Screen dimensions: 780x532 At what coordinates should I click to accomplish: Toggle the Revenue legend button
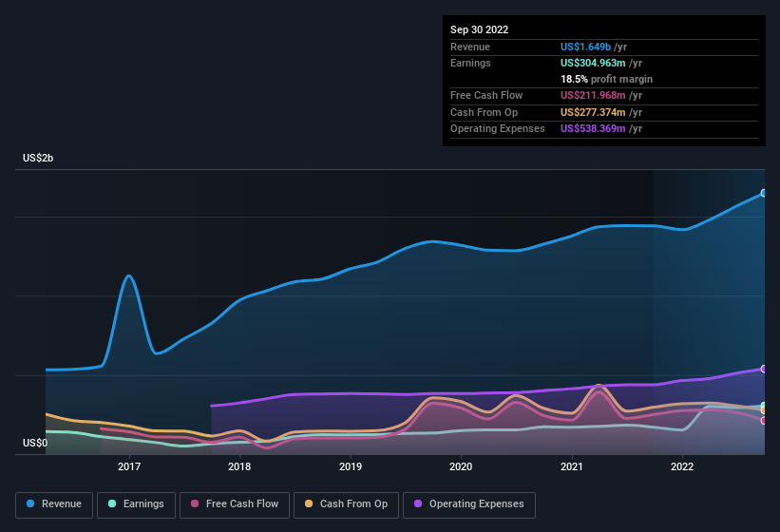coord(54,504)
